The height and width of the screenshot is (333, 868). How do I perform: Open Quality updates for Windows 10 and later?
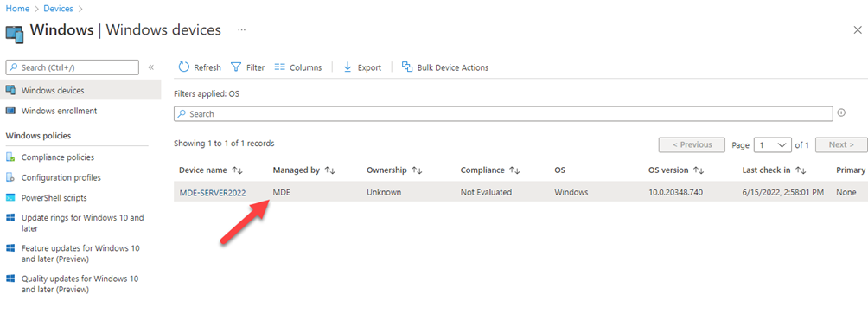click(80, 284)
